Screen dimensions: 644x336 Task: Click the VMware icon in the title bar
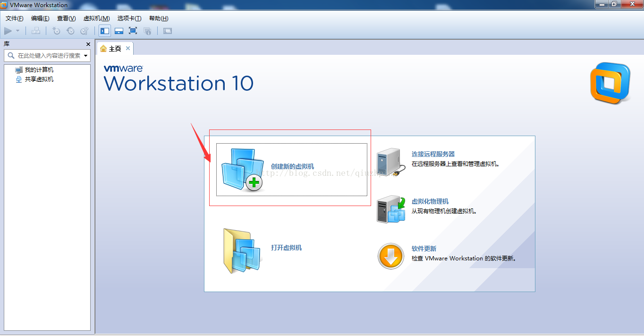click(x=4, y=5)
